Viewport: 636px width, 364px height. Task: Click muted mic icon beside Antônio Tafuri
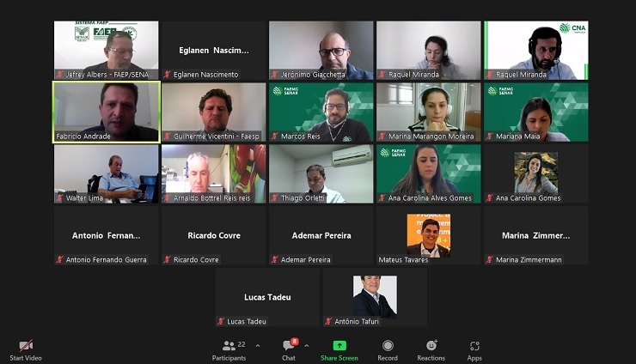pos(328,321)
